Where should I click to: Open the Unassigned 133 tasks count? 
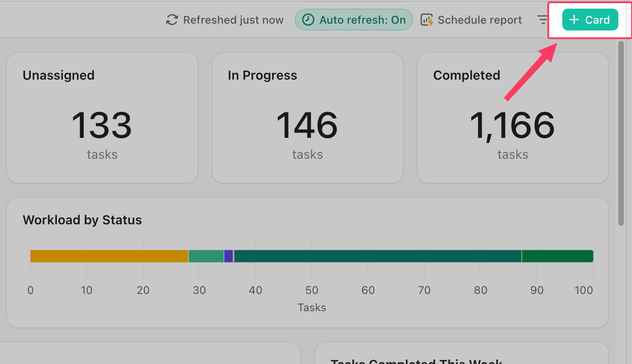[x=102, y=126]
